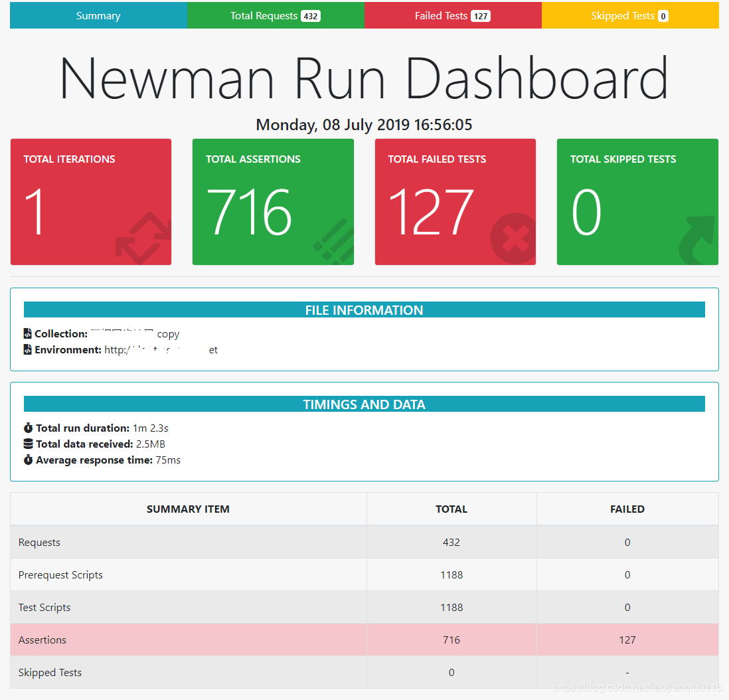Click the Newman Run Dashboard title
Screen dimensions: 729x700
[364, 78]
